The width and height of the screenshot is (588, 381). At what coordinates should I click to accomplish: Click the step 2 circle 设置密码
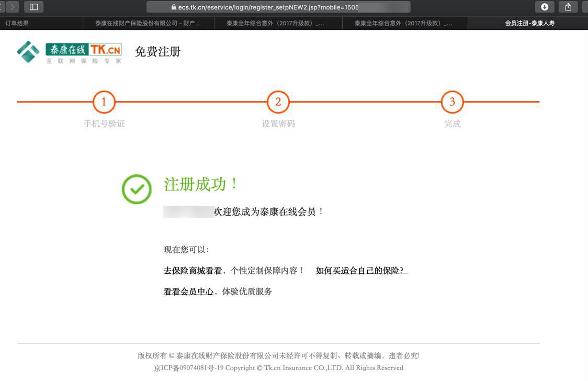[x=278, y=102]
